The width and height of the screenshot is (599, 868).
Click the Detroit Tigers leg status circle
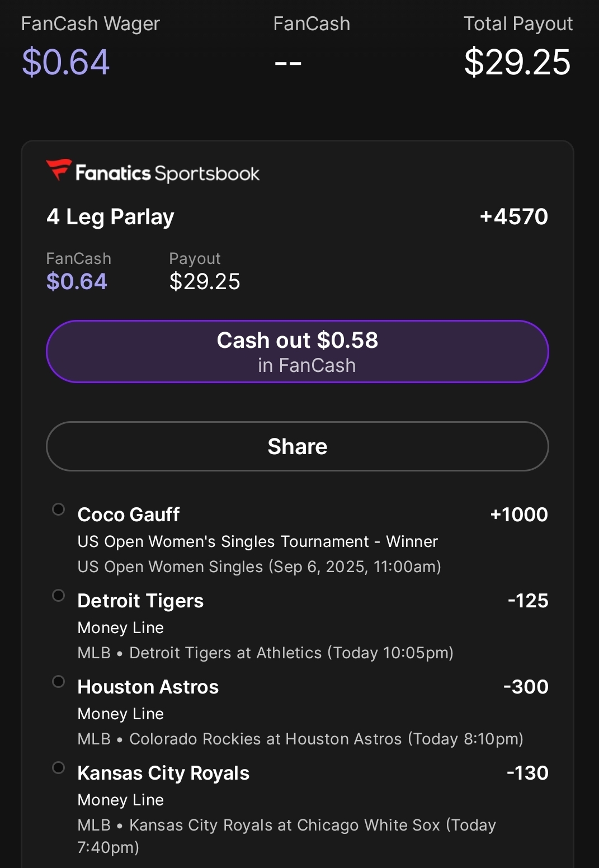pyautogui.click(x=58, y=596)
